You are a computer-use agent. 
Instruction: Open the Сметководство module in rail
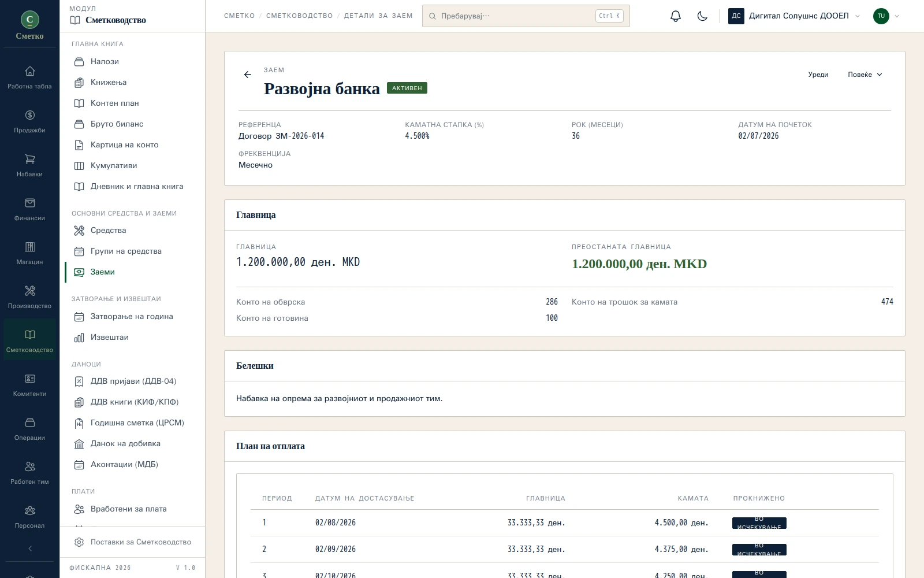click(29, 340)
